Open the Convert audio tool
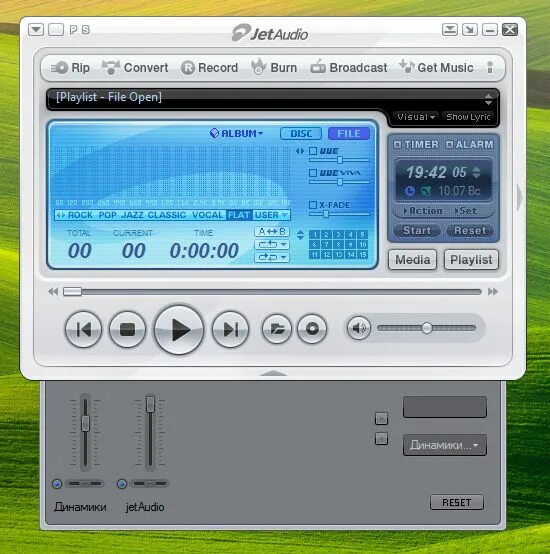Viewport: 550px width, 554px height. click(x=135, y=67)
